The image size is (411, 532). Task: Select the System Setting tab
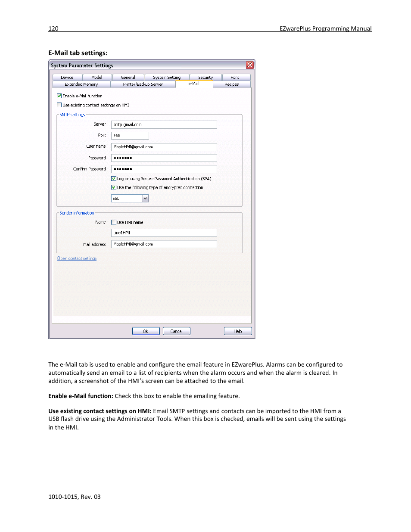(x=167, y=78)
